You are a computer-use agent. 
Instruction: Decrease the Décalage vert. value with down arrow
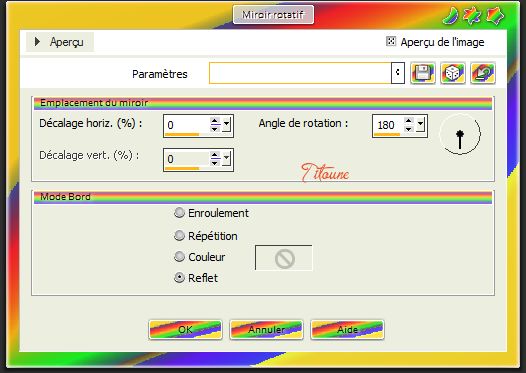click(215, 163)
